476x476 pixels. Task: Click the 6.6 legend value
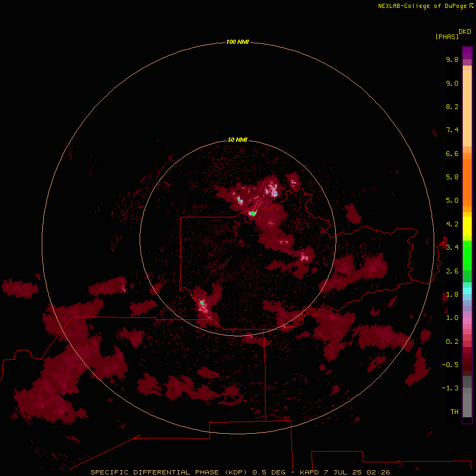click(452, 153)
